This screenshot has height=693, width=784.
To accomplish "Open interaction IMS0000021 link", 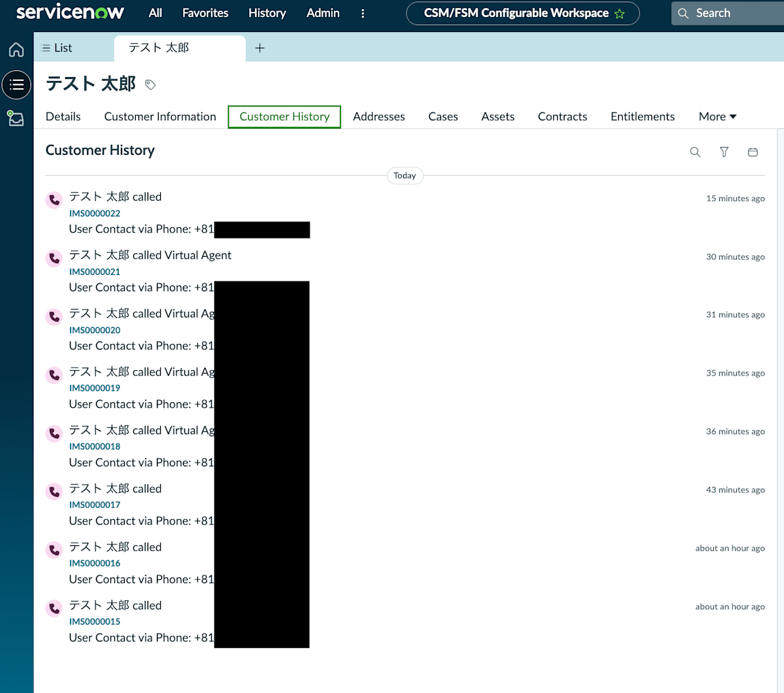I will 95,272.
